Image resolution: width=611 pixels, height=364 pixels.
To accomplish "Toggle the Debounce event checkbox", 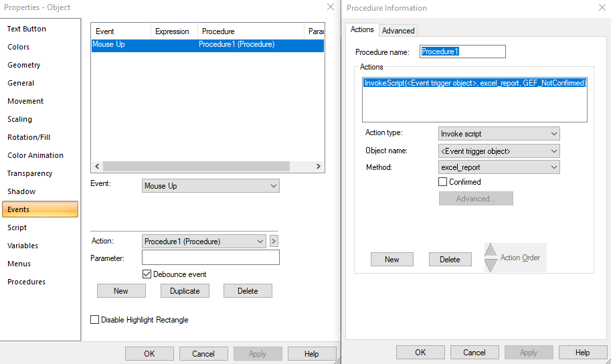I will 147,274.
